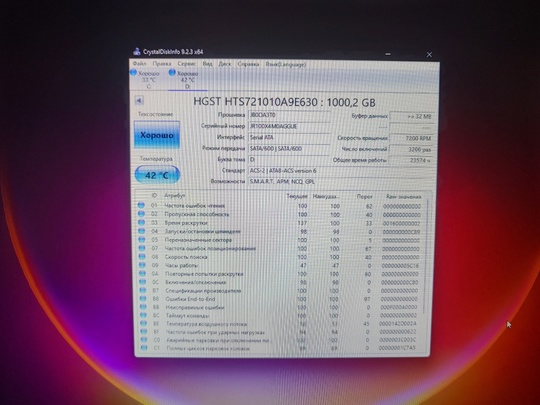The height and width of the screenshot is (405, 540).
Task: Click the serial number field
Action: [x=289, y=126]
